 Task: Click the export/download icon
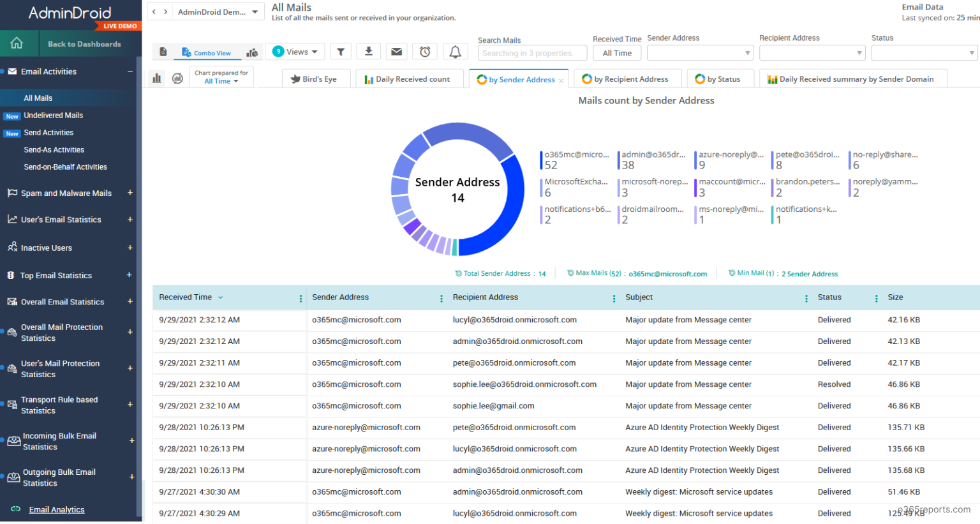click(369, 51)
